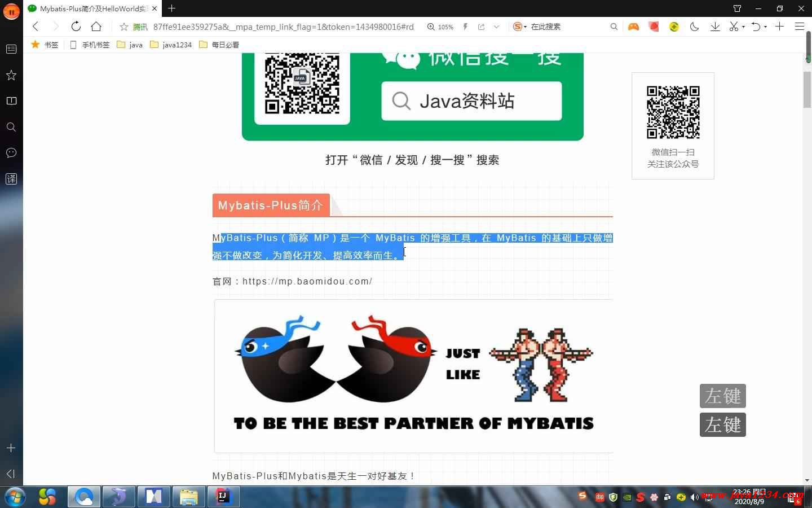Open the 每日必看 bookmark folder
812x508 pixels.
(x=219, y=45)
